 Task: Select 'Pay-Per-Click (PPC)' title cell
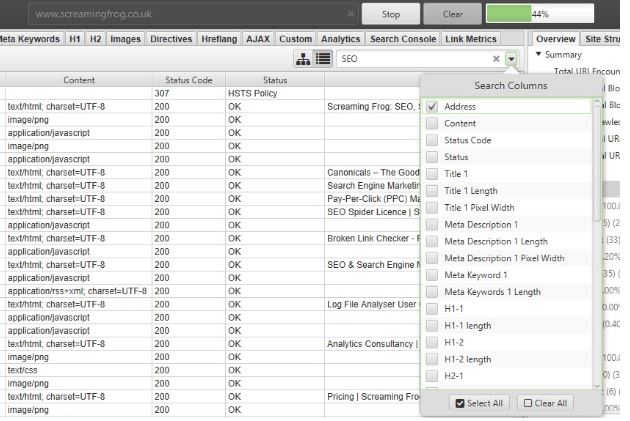point(372,199)
